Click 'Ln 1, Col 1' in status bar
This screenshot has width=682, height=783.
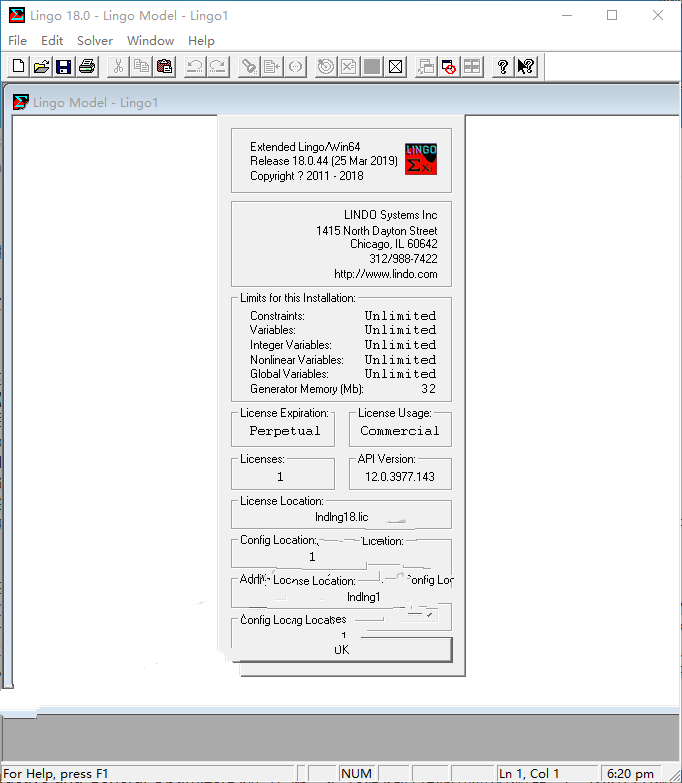pyautogui.click(x=529, y=774)
